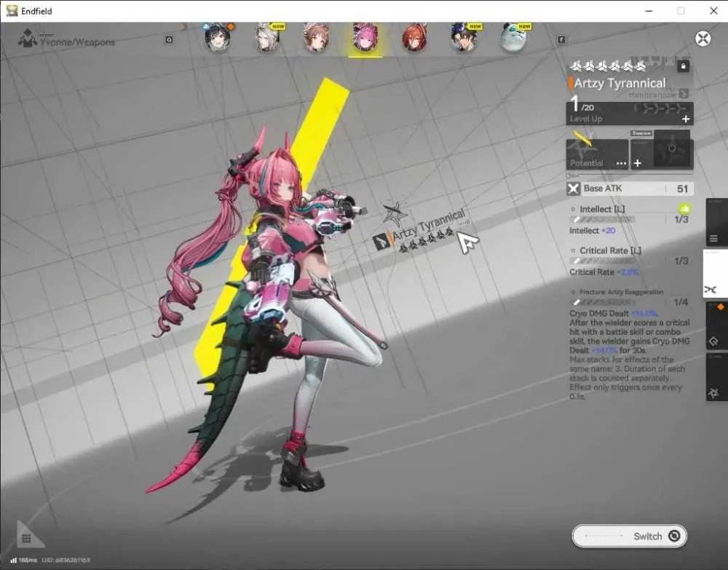Add an Essence with the plus icon
Viewport: 728px width, 570px height.
pos(638,163)
